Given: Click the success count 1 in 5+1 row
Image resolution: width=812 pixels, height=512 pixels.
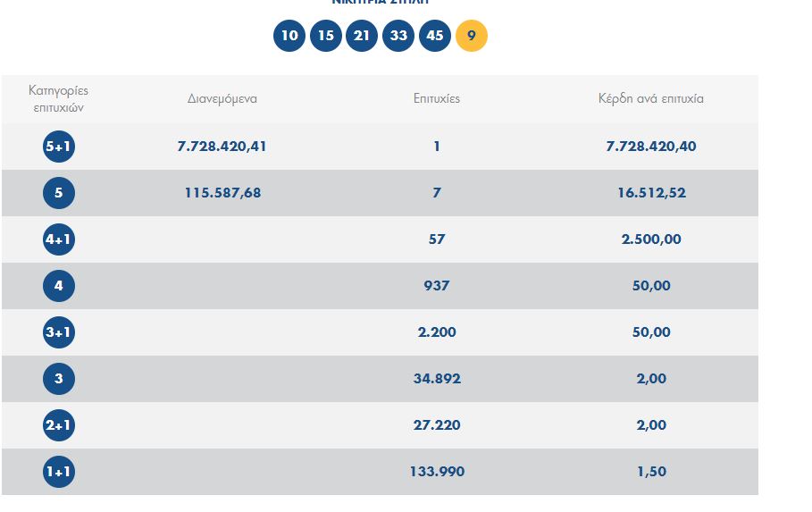Looking at the screenshot, I should click(437, 147).
